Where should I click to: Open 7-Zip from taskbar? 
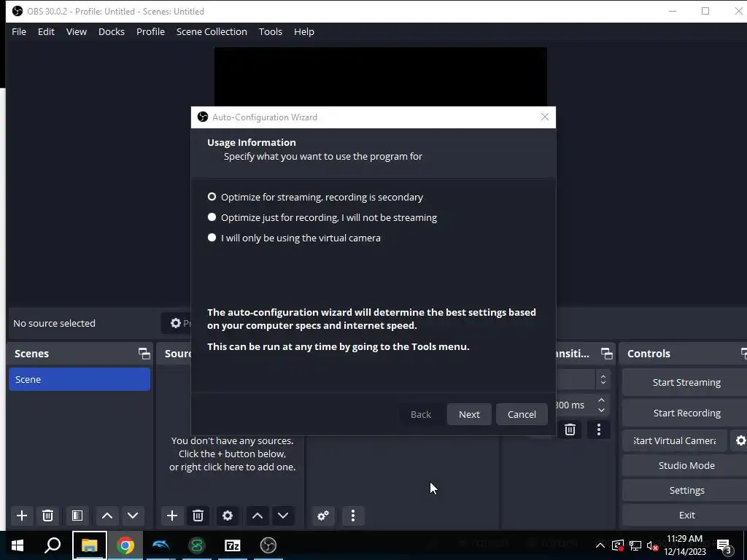(x=233, y=545)
